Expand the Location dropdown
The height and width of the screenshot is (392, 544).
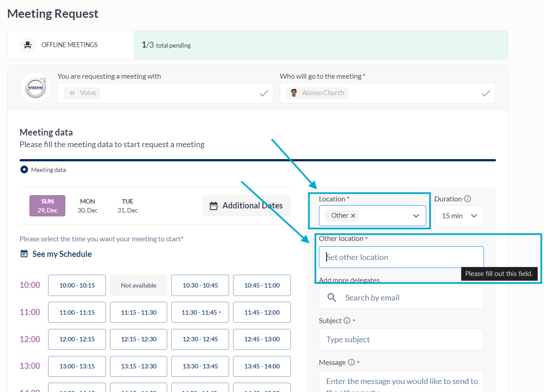(x=416, y=216)
